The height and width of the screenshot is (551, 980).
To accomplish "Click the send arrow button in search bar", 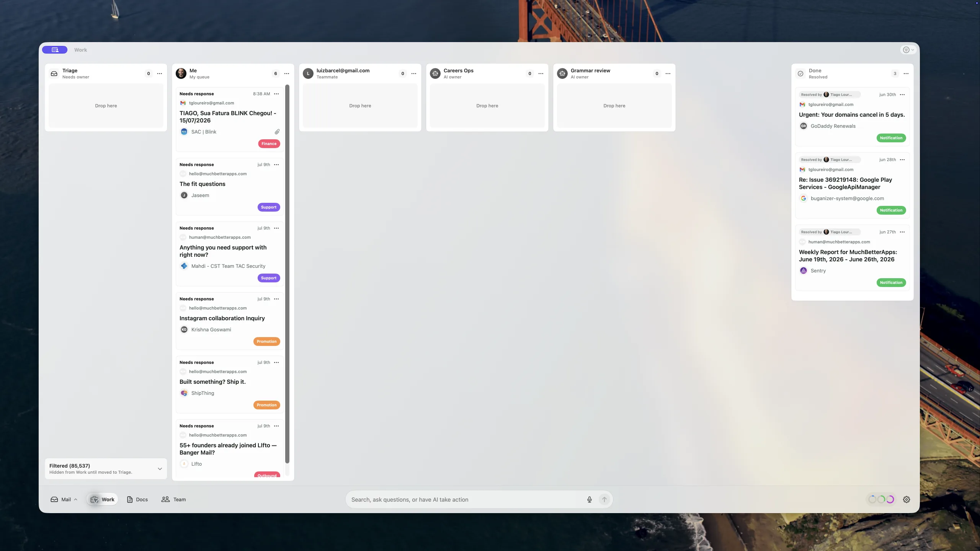I will pyautogui.click(x=604, y=499).
